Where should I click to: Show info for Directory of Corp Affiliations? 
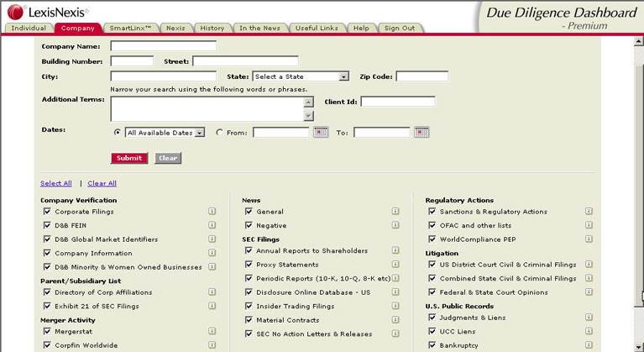click(x=212, y=292)
